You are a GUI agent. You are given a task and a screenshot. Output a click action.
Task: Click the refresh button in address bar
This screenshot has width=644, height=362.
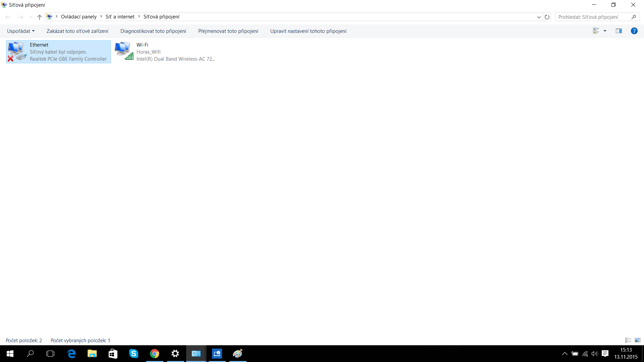(x=547, y=17)
